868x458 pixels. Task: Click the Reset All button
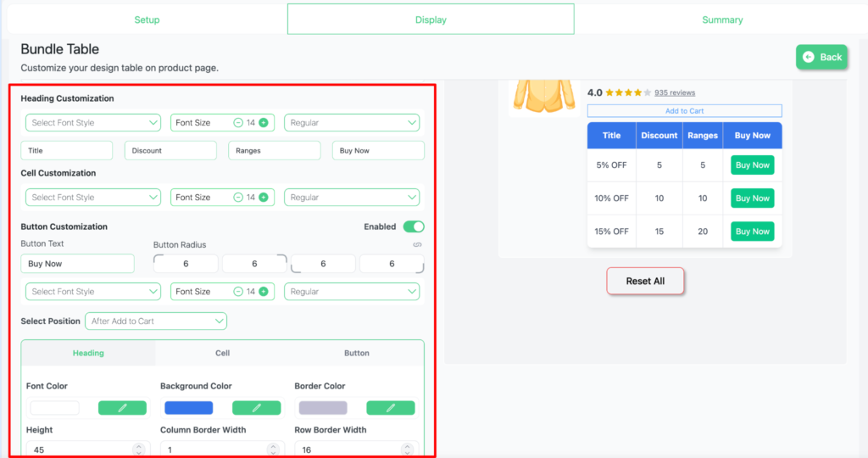click(x=644, y=282)
